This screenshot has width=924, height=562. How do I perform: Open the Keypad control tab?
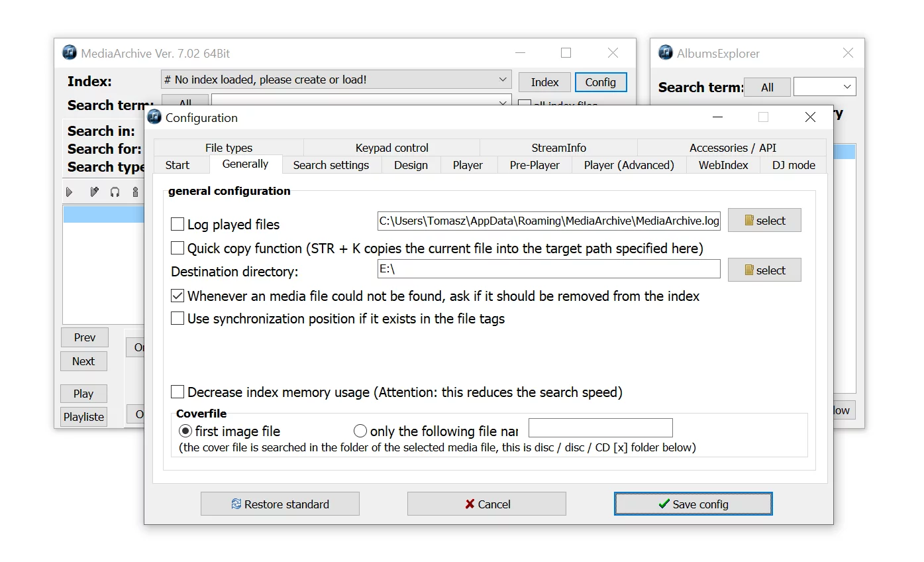coord(391,148)
